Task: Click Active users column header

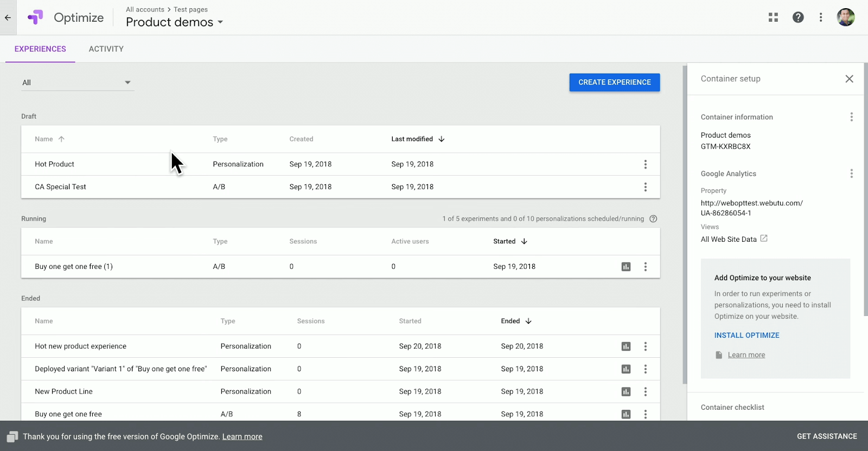Action: tap(410, 242)
